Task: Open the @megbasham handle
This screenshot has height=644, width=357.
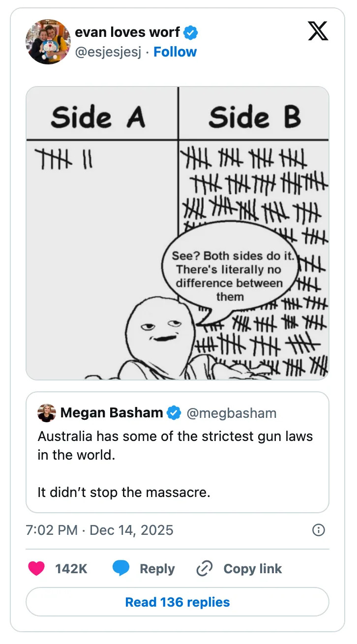Action: [231, 413]
